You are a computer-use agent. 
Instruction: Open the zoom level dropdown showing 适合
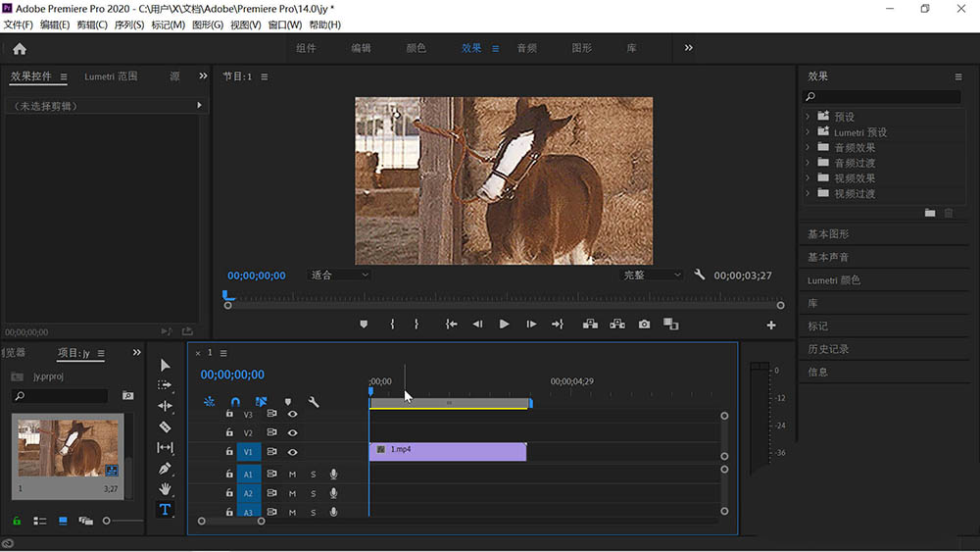(339, 276)
